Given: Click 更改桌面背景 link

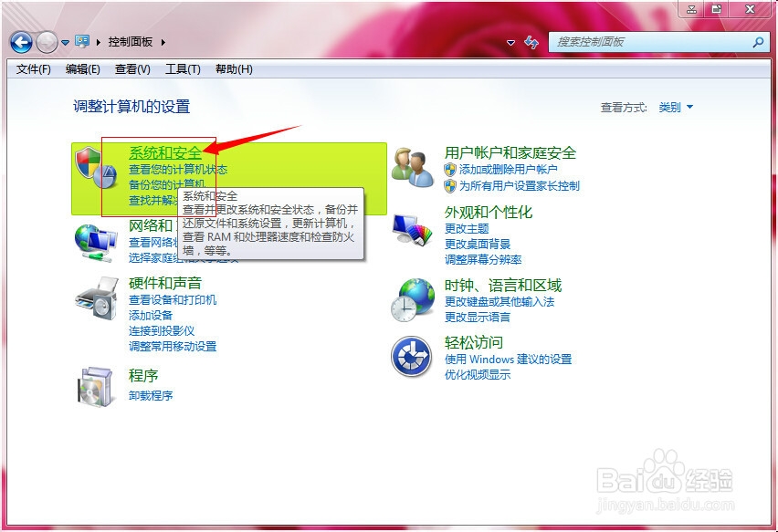Looking at the screenshot, I should (x=478, y=244).
